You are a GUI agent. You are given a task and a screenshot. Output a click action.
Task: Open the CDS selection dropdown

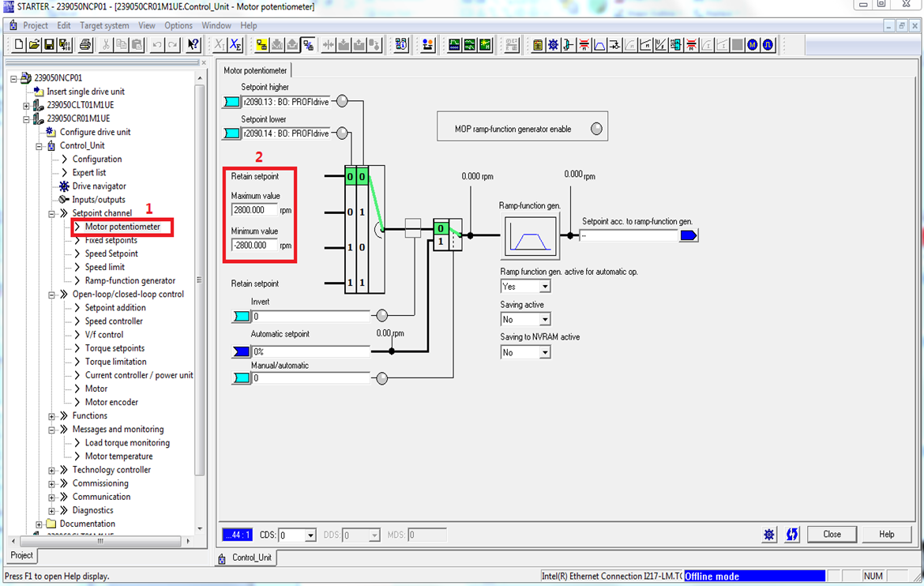point(310,535)
